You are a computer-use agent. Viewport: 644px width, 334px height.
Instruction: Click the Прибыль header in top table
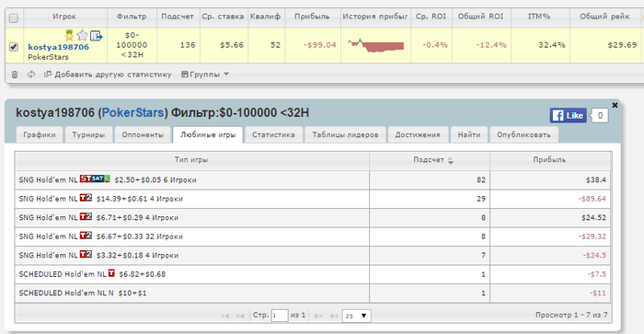click(x=312, y=17)
